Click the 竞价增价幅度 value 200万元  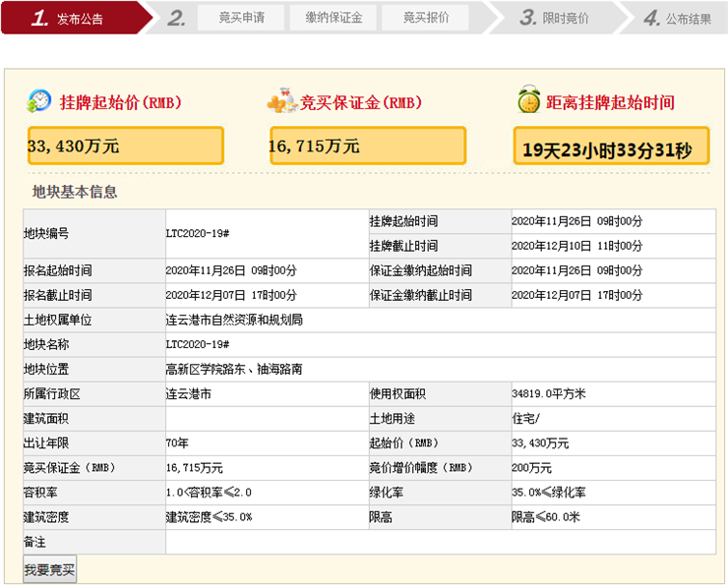click(x=531, y=467)
